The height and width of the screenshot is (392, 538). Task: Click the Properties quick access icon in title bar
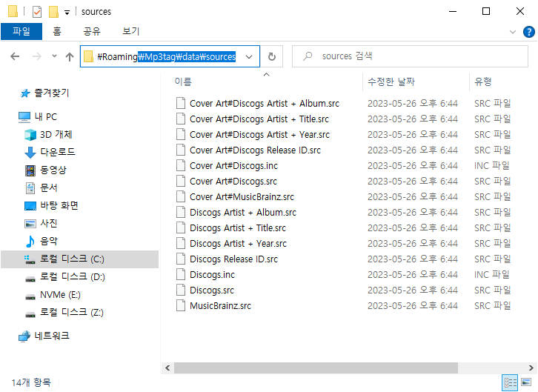click(x=37, y=12)
